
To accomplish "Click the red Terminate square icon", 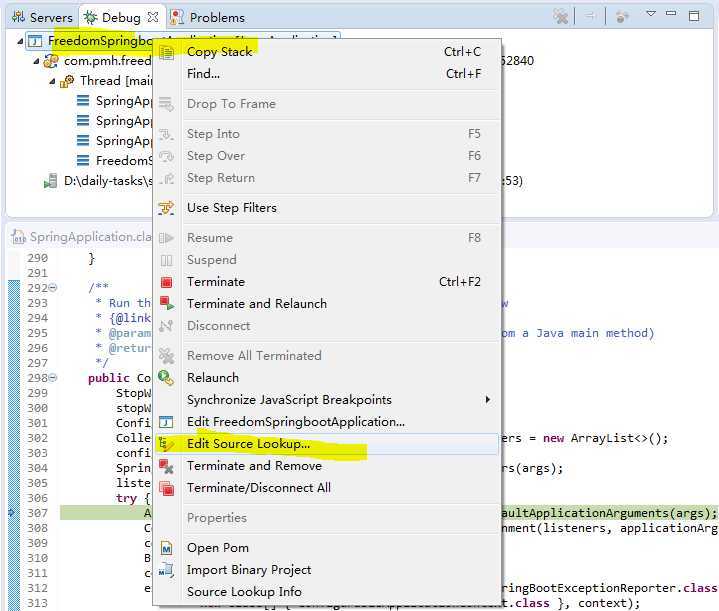I will click(x=166, y=282).
